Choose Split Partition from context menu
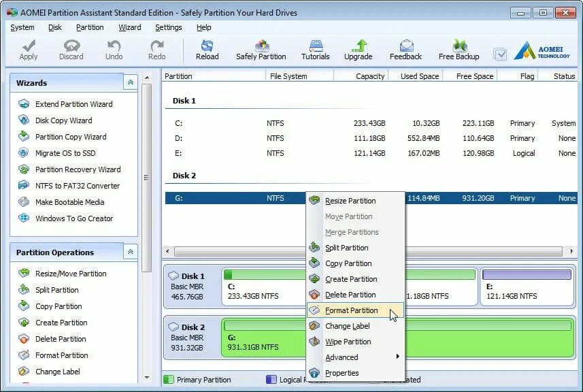Screen dimensions: 583x392 pos(356,248)
